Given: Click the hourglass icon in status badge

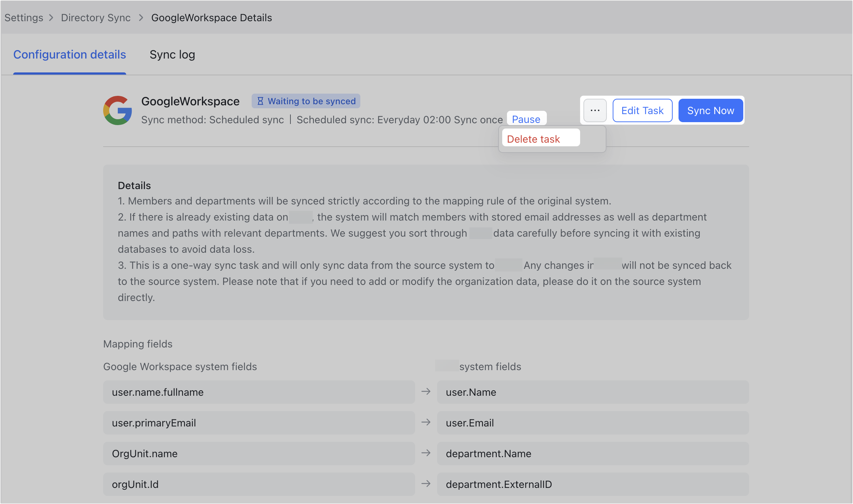Looking at the screenshot, I should coord(260,101).
